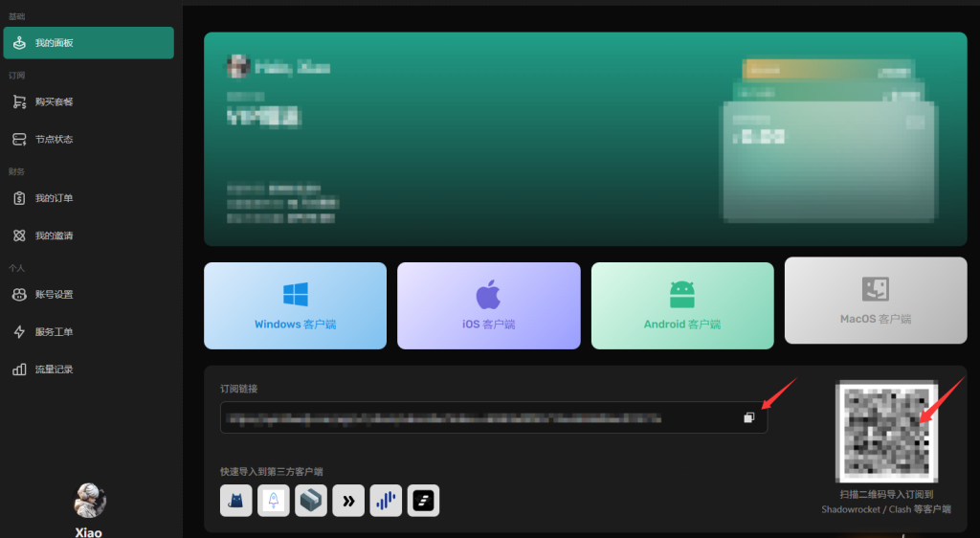
Task: Click the 扫描二维码导入订阅到 caption
Action: [x=886, y=494]
